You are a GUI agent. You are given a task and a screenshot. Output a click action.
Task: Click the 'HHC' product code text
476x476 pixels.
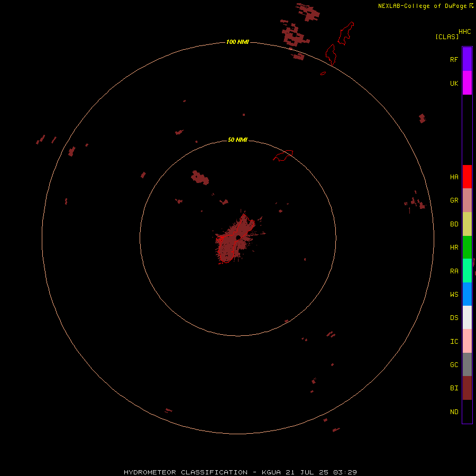coord(465,32)
